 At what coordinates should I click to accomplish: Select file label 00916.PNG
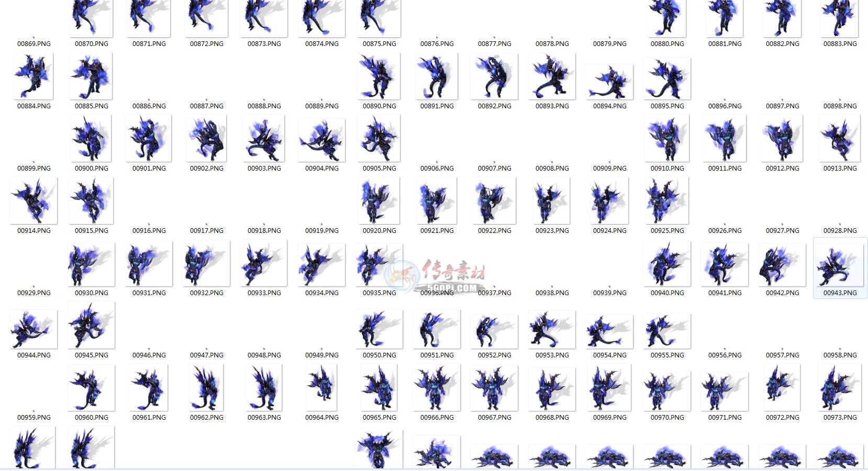pyautogui.click(x=149, y=231)
